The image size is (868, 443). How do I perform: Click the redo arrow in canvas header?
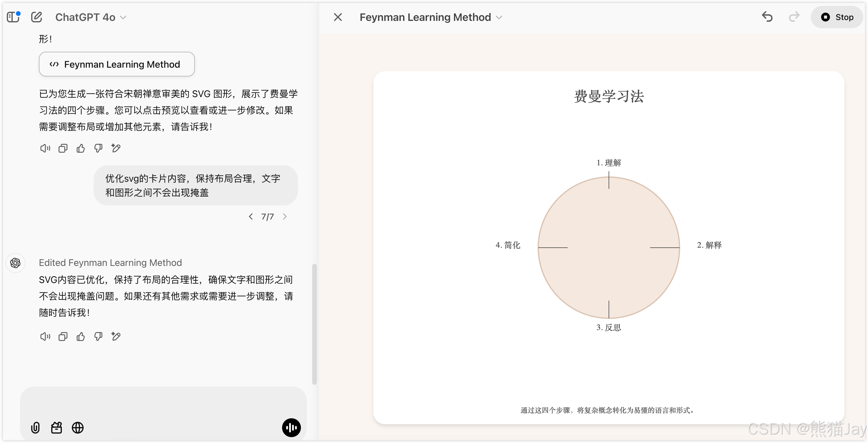pyautogui.click(x=794, y=17)
